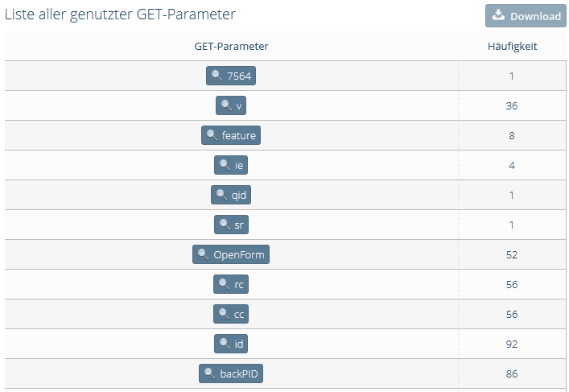Click the magnifier icon beside cc
The height and width of the screenshot is (392, 569).
coord(225,314)
